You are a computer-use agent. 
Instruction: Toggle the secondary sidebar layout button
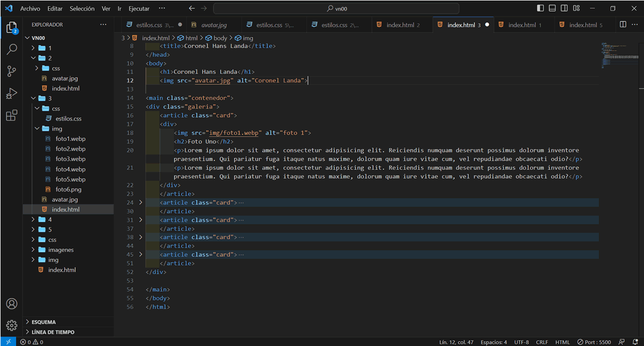pyautogui.click(x=564, y=9)
